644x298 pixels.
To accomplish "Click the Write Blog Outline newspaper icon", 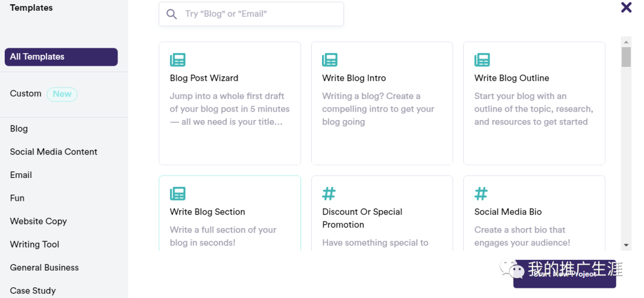I will pos(482,60).
